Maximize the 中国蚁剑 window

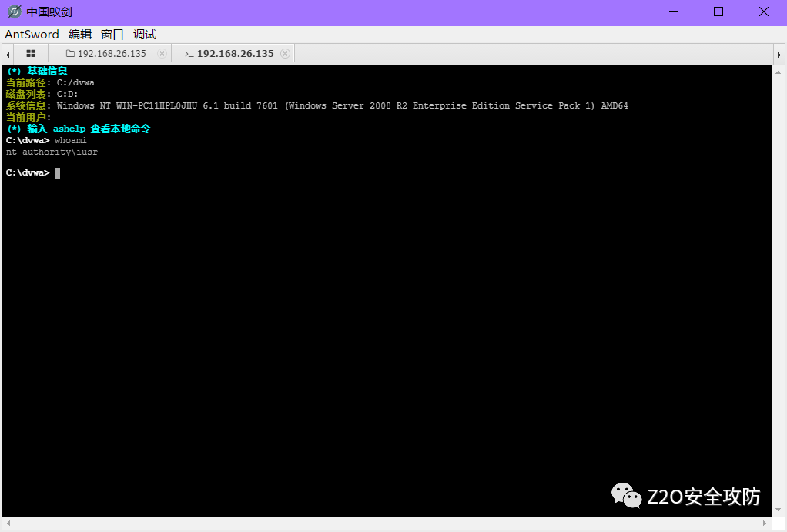718,12
